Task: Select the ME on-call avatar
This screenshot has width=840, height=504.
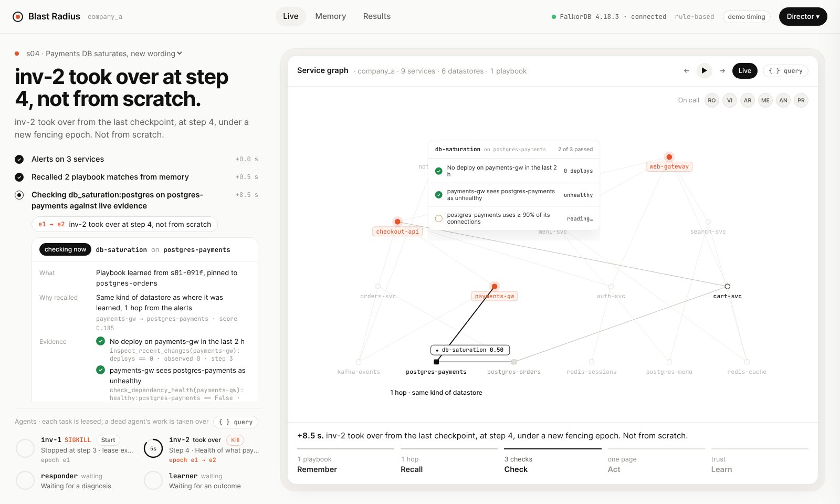Action: [x=765, y=100]
